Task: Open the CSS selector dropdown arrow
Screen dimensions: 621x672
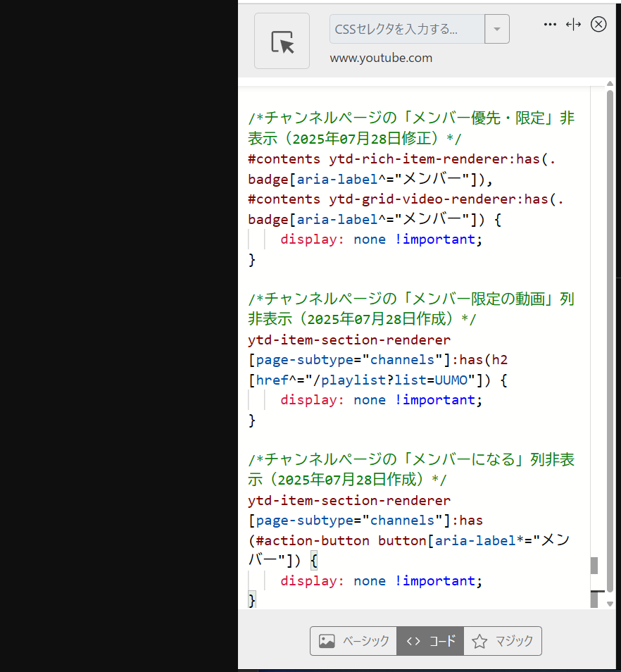Action: (x=497, y=29)
